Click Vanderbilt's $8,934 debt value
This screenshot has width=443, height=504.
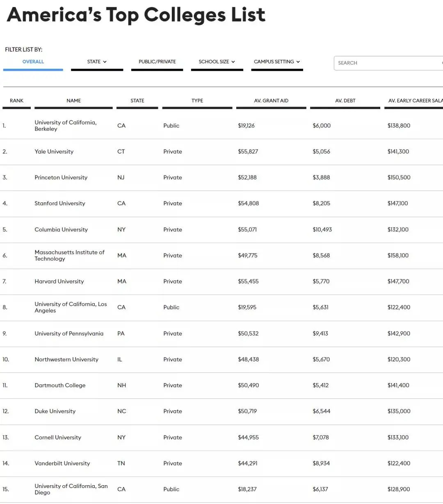321,463
